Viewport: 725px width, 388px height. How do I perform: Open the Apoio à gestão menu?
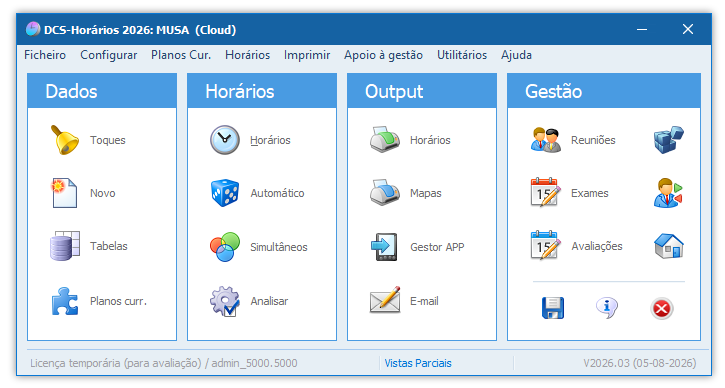click(x=383, y=55)
